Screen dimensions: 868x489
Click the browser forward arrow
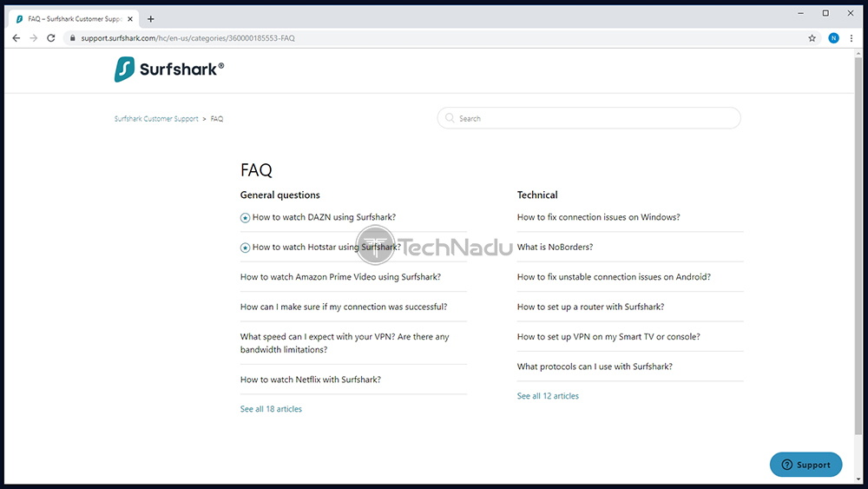pyautogui.click(x=34, y=38)
